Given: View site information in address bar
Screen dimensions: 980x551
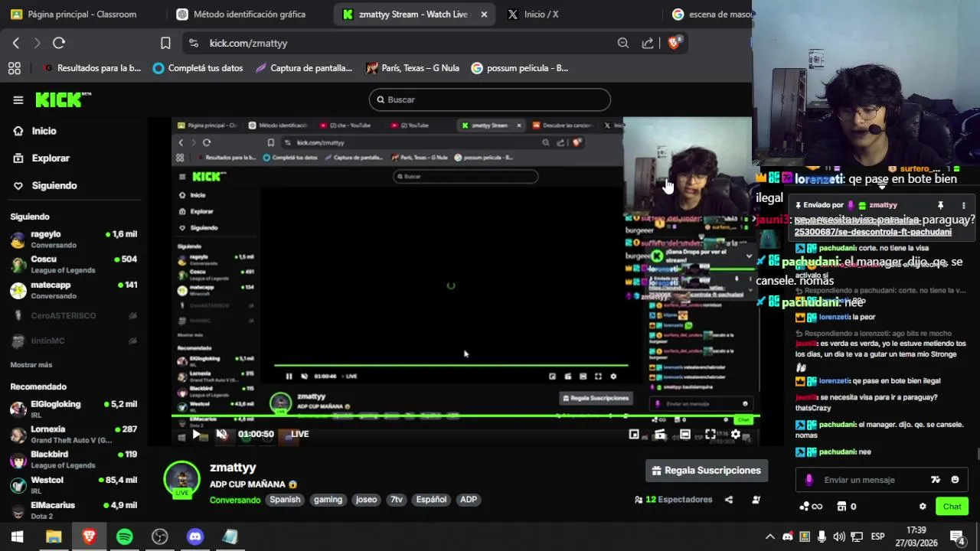Looking at the screenshot, I should [193, 43].
